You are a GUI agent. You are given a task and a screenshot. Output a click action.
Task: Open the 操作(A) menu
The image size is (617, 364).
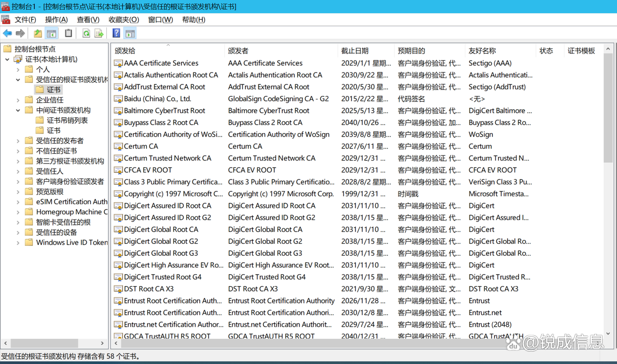56,19
